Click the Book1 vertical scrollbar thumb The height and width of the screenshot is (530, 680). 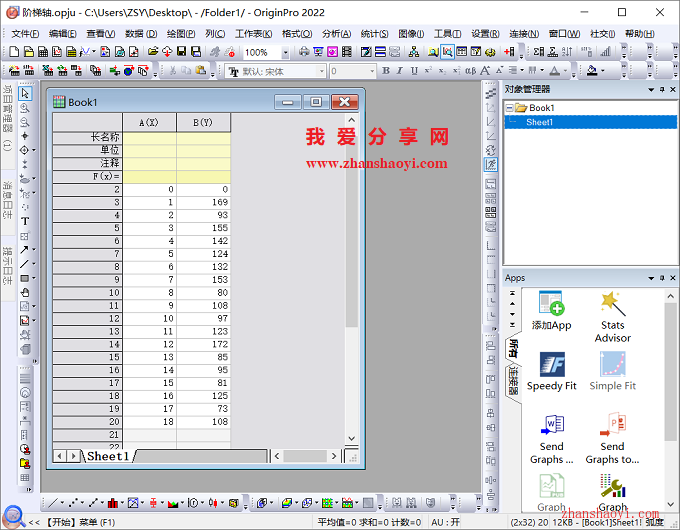(x=352, y=226)
